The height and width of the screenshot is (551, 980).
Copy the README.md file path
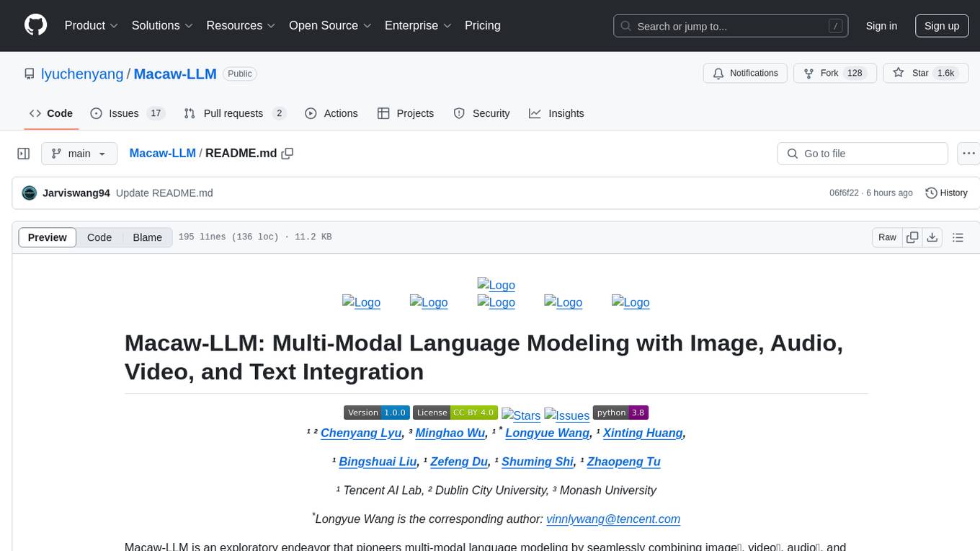288,154
